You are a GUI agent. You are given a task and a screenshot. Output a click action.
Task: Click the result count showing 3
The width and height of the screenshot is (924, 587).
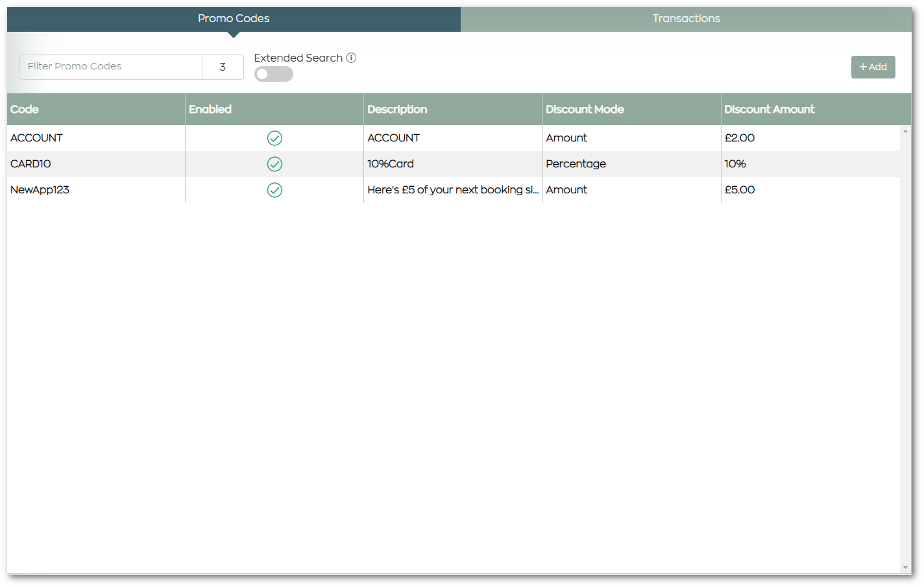[x=223, y=67]
